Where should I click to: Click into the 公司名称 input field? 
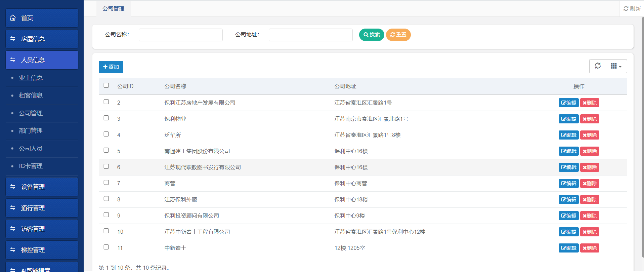click(181, 35)
